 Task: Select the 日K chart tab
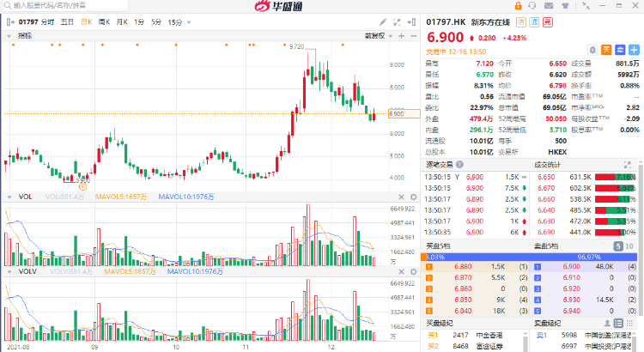click(x=86, y=22)
